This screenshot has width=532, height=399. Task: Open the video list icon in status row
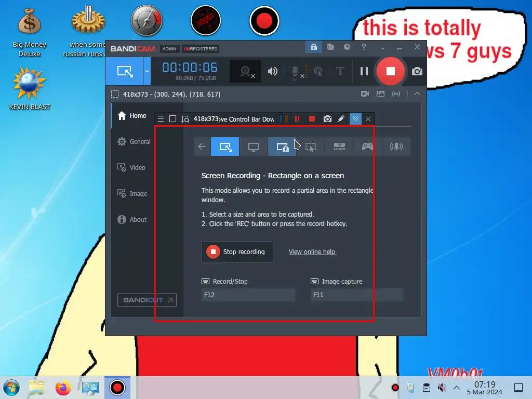tap(365, 94)
